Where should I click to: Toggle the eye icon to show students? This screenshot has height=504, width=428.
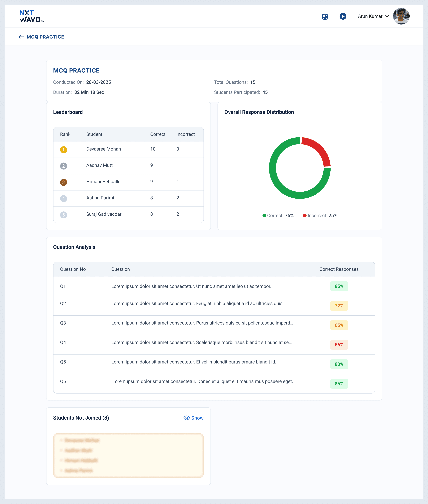point(186,418)
